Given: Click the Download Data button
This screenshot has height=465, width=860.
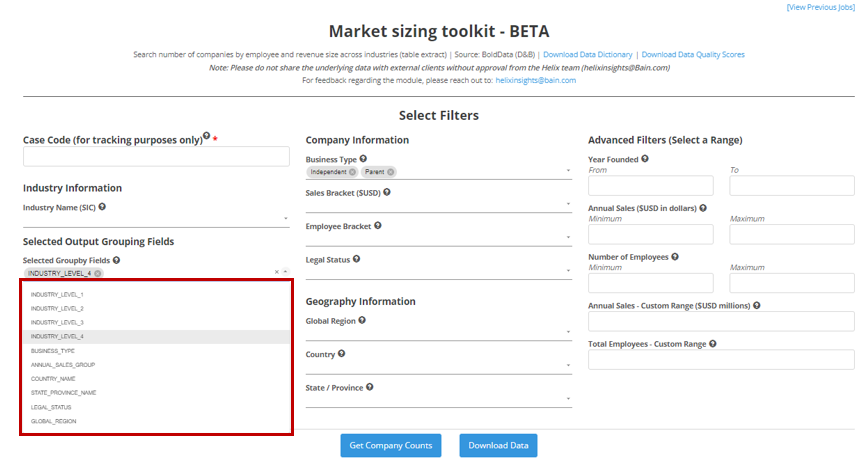Looking at the screenshot, I should point(498,445).
